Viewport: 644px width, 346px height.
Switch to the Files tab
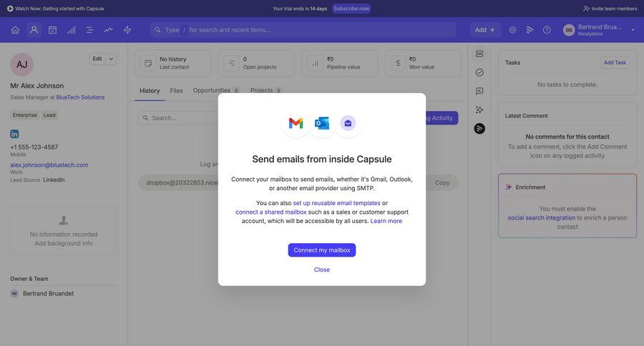pos(176,91)
